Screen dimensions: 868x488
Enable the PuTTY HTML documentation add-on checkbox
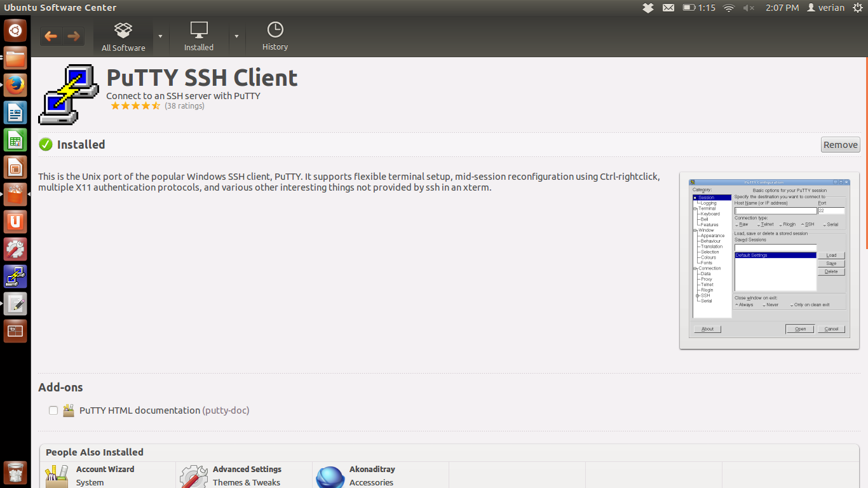tap(53, 410)
